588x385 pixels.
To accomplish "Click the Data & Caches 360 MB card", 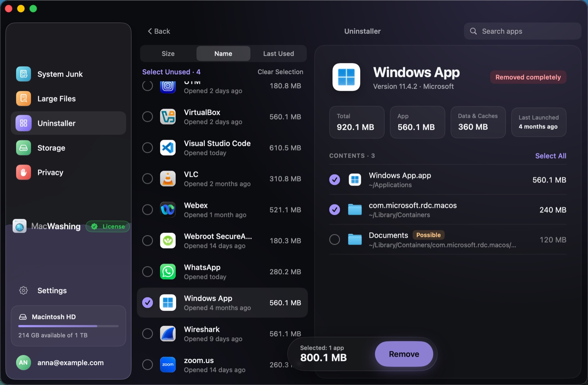I will tap(478, 122).
